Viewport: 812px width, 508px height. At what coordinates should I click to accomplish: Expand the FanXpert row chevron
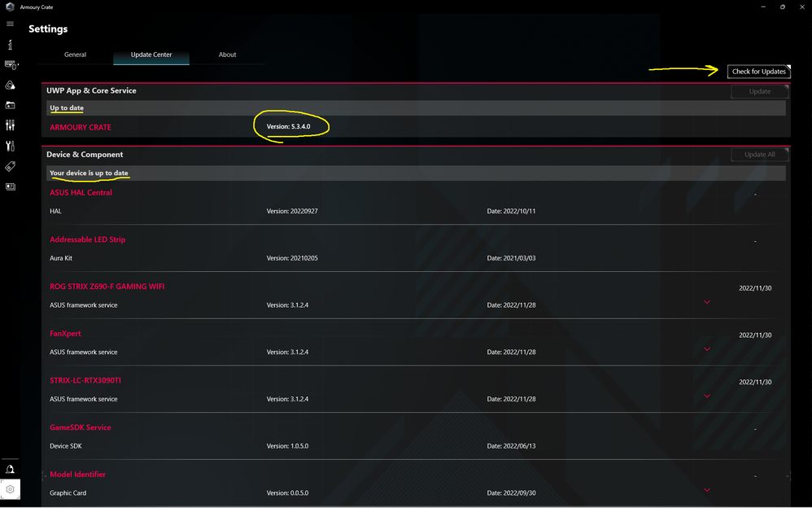coord(707,349)
